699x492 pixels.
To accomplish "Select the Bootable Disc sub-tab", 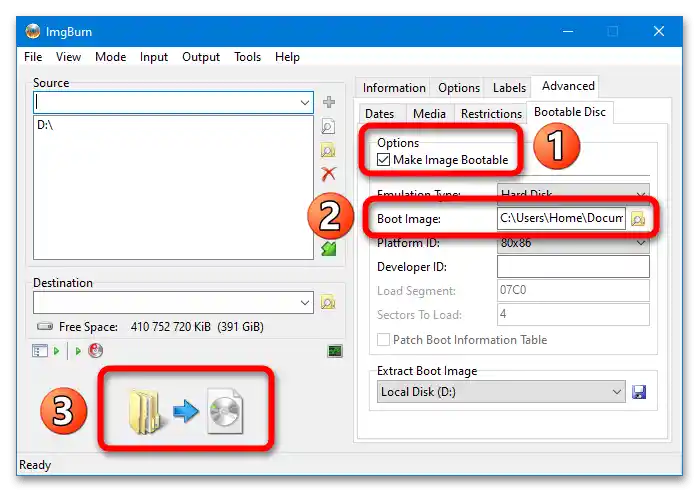I will click(570, 112).
